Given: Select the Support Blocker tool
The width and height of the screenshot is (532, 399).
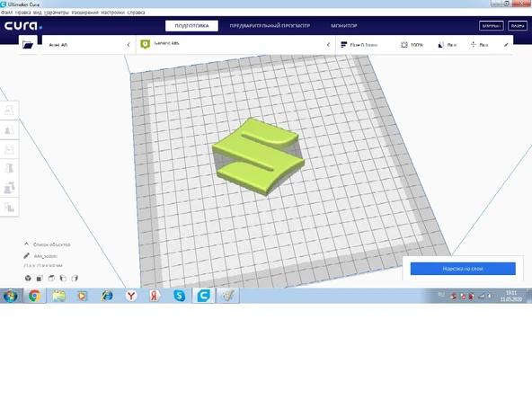Looking at the screenshot, I should 9,207.
